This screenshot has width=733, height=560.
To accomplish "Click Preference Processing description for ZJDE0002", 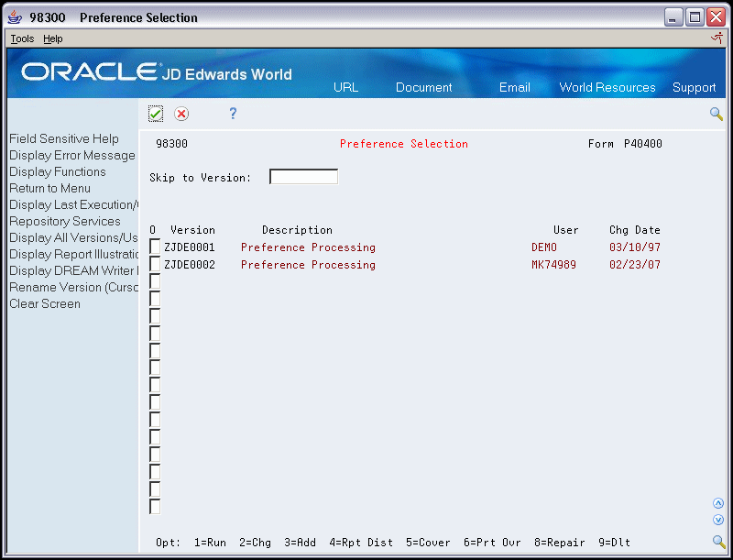I will pos(308,265).
